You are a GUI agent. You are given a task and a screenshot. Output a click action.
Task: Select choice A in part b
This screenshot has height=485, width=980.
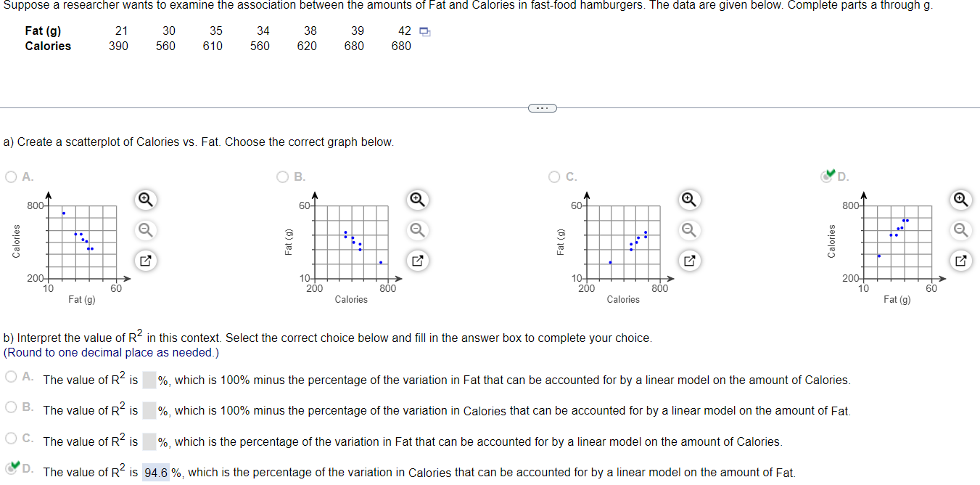10,376
